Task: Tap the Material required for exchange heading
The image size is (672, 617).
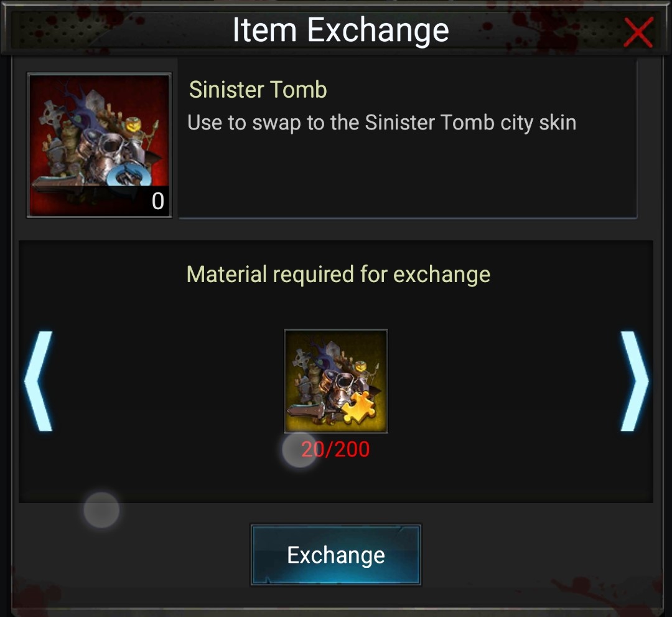Action: pos(338,275)
